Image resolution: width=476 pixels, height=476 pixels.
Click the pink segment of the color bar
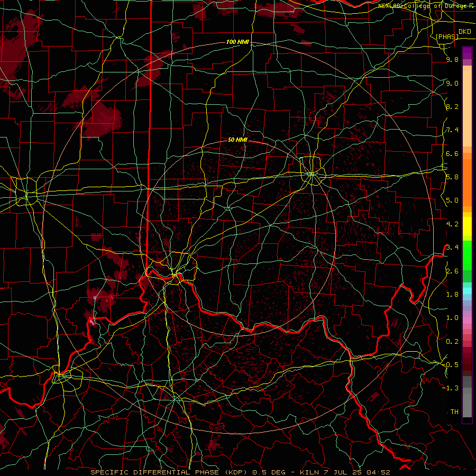point(467,321)
